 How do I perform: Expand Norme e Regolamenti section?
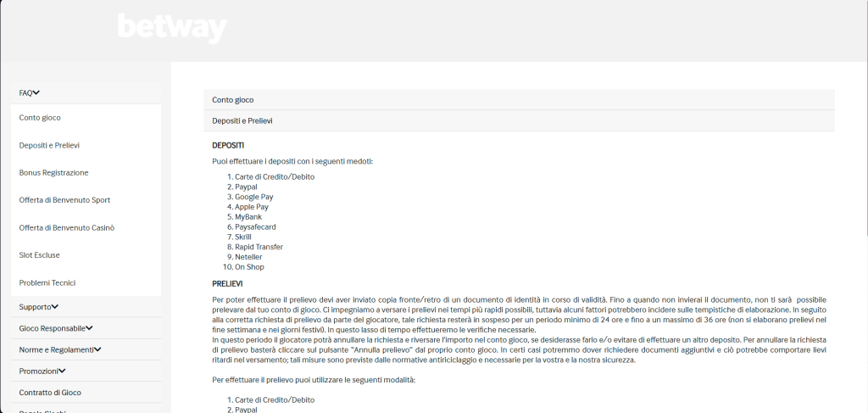point(59,349)
